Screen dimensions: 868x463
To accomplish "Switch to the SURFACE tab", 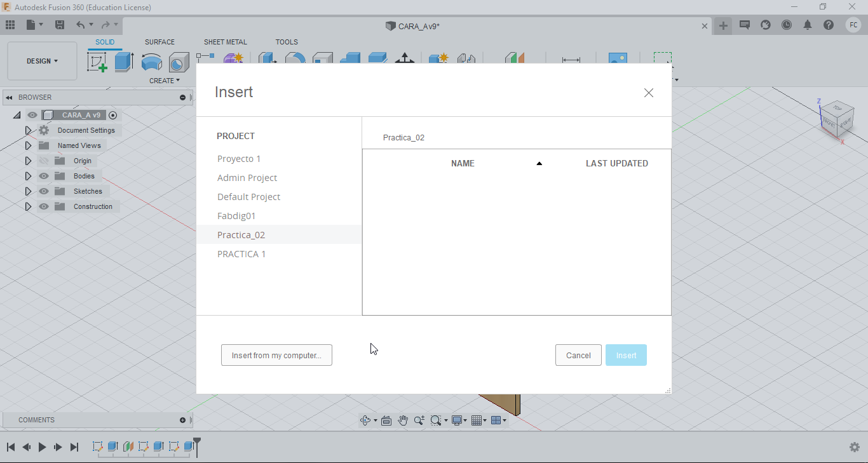I will click(159, 42).
